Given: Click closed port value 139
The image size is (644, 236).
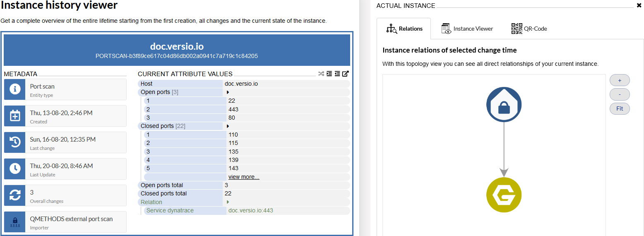Looking at the screenshot, I should (233, 160).
